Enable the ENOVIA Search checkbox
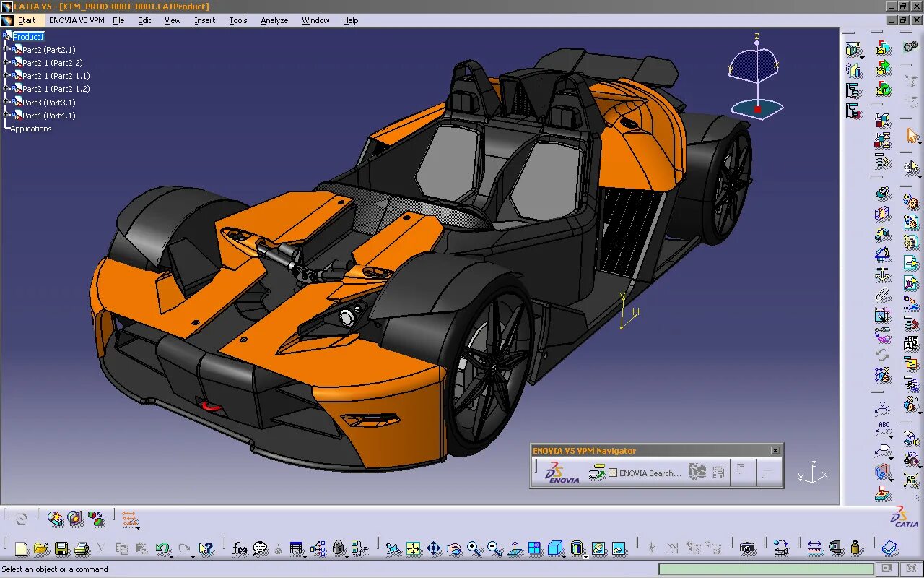Viewport: 924px width, 578px height. pyautogui.click(x=613, y=473)
